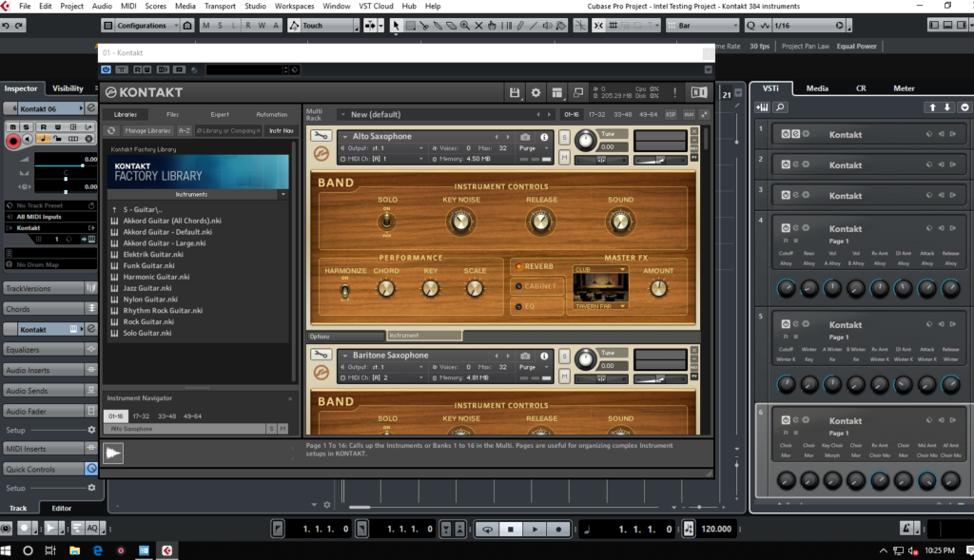Open Microsoft Edge from the taskbar

(98, 550)
